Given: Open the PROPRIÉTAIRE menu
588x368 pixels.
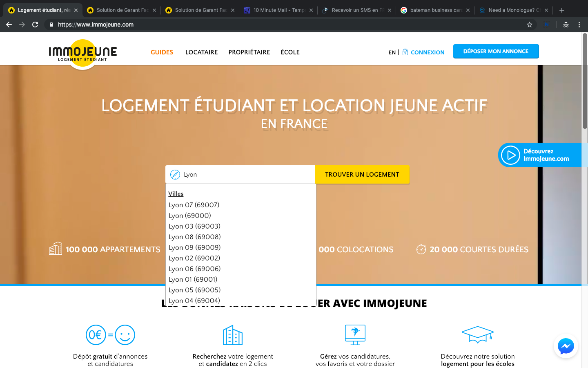Looking at the screenshot, I should point(249,52).
